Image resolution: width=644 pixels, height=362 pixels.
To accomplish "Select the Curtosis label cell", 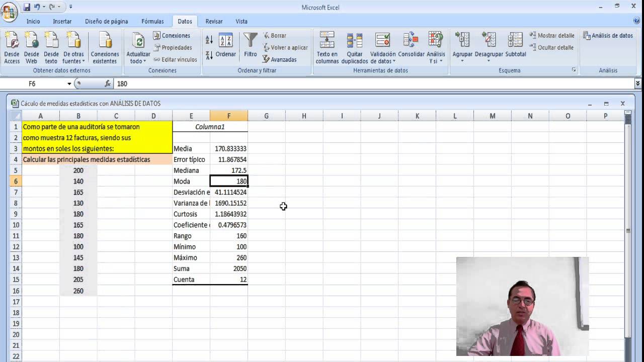I will (191, 214).
